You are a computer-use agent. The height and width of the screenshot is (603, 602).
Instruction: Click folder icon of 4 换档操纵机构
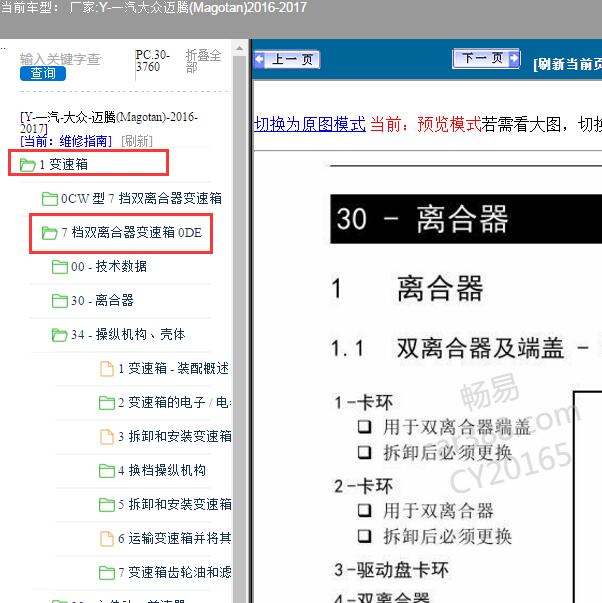[x=107, y=470]
